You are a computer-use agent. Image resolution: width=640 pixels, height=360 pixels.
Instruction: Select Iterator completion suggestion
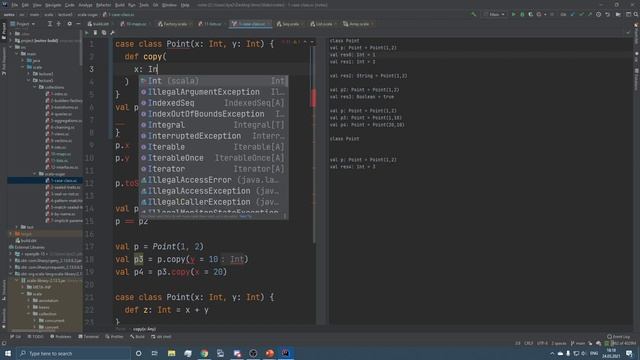pos(213,169)
